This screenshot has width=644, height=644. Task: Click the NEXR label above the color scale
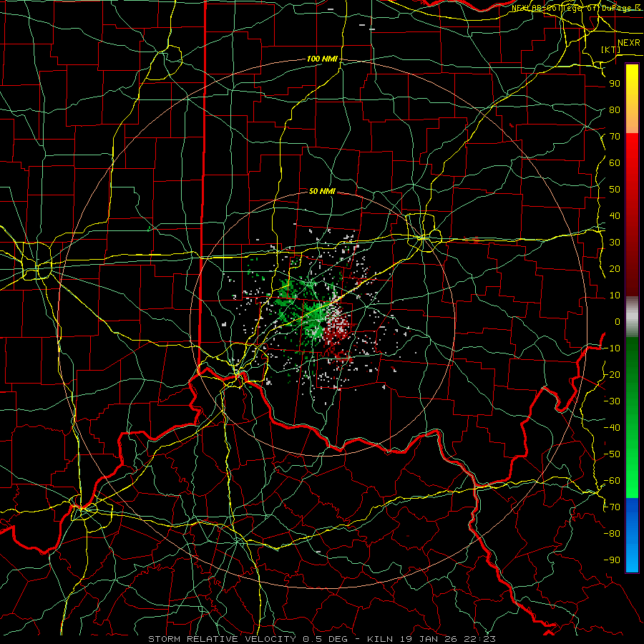[x=628, y=43]
